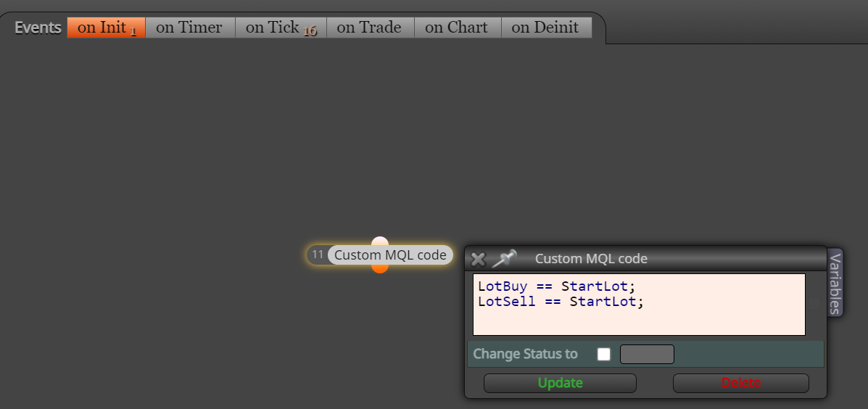Click the LotSell == StartLot code line

coord(561,302)
